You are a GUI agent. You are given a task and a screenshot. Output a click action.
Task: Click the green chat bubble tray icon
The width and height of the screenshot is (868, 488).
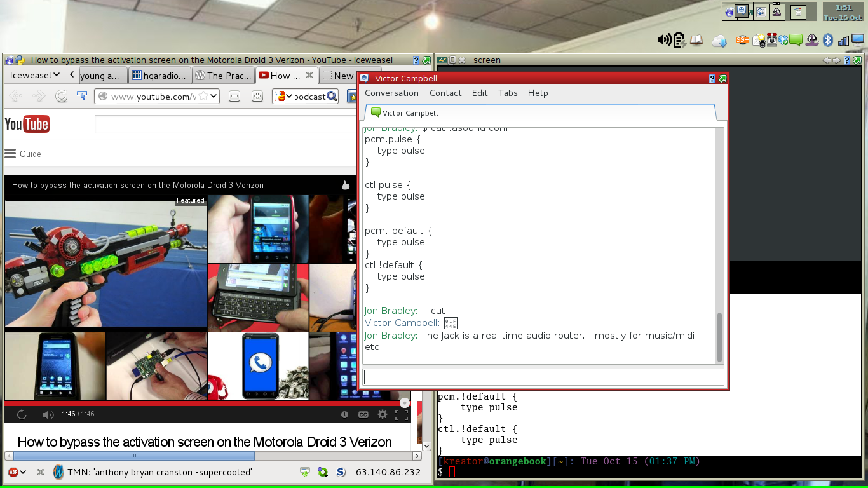tap(796, 41)
